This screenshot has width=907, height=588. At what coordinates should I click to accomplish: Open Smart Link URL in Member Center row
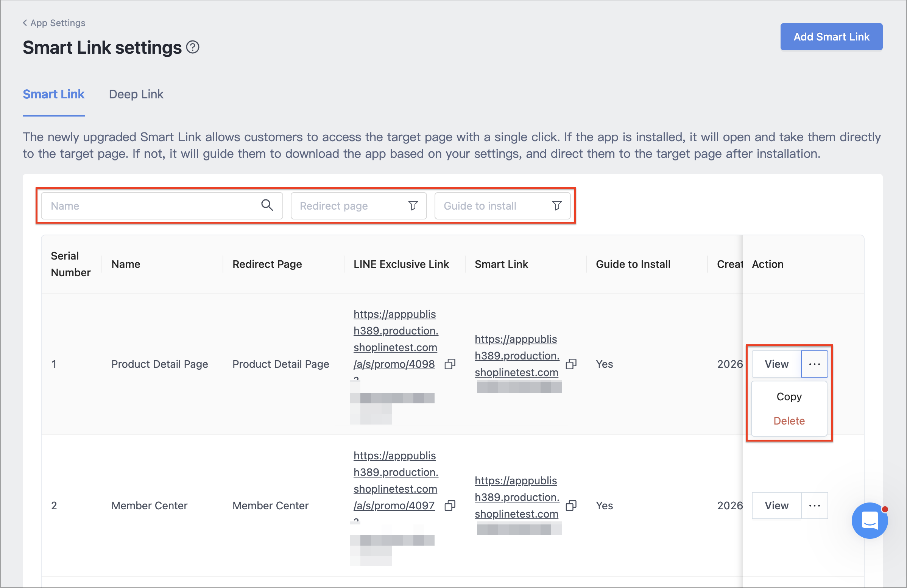tap(517, 497)
